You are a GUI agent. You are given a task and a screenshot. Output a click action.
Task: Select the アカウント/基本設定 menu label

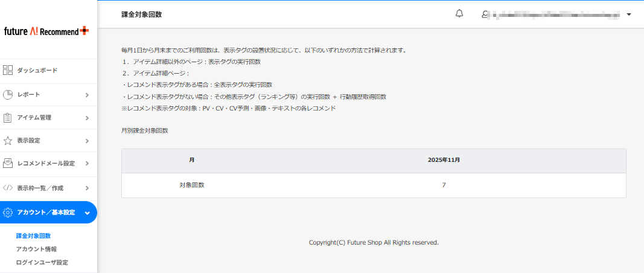click(x=46, y=213)
